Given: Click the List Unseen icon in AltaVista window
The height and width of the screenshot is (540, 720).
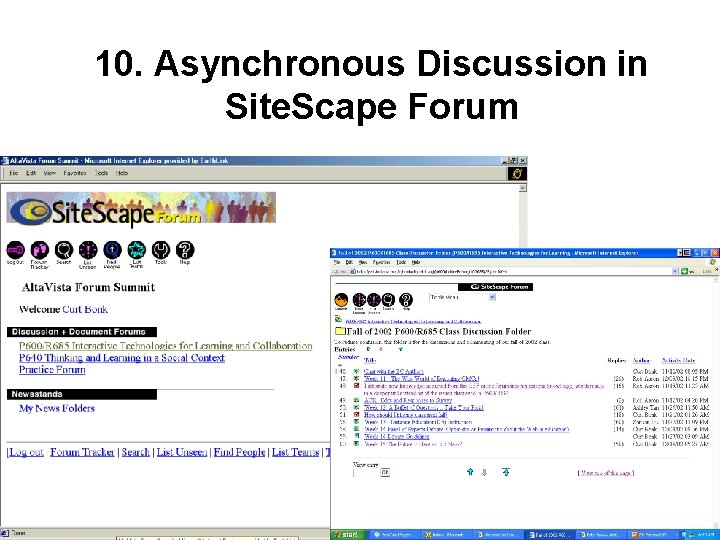Looking at the screenshot, I should click(88, 251).
